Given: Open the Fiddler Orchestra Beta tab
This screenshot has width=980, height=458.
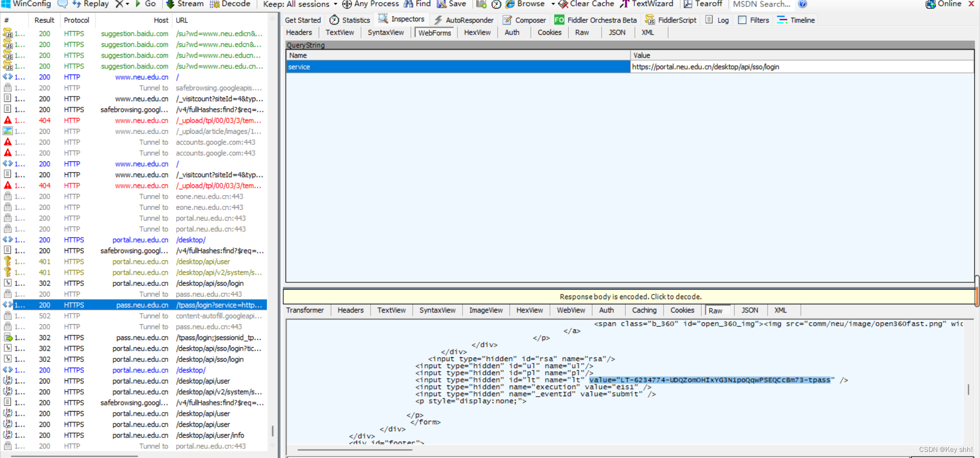Looking at the screenshot, I should pos(596,20).
